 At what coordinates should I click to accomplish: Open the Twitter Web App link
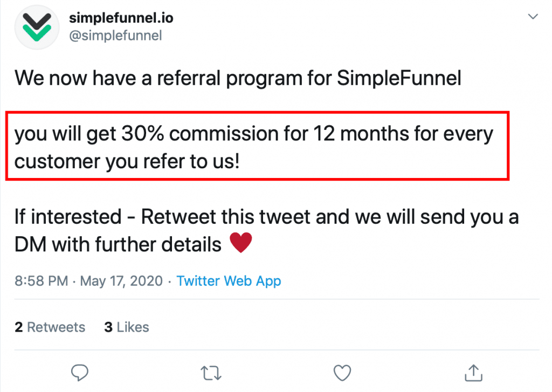229,281
